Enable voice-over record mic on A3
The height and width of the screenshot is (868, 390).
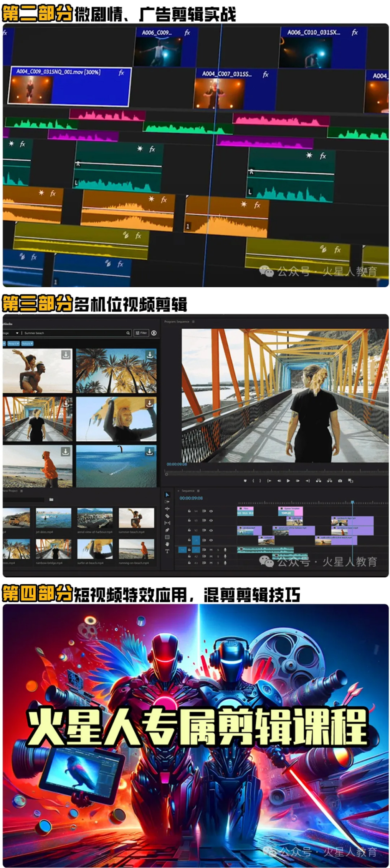tap(225, 563)
